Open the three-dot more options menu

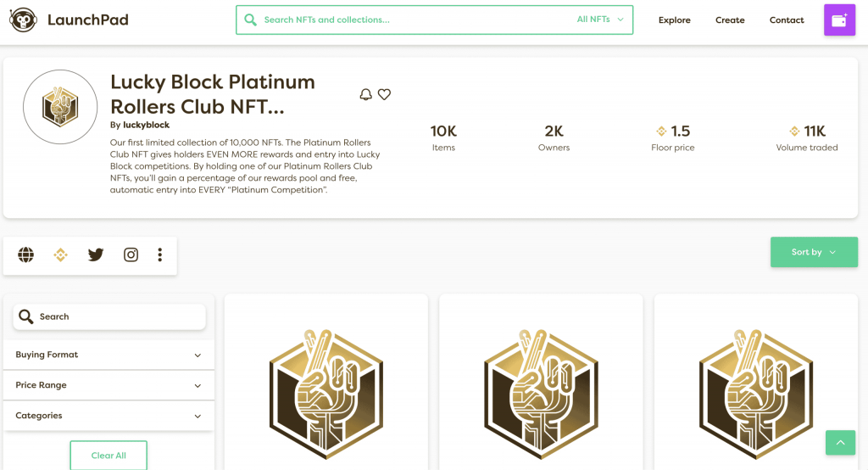click(x=160, y=255)
